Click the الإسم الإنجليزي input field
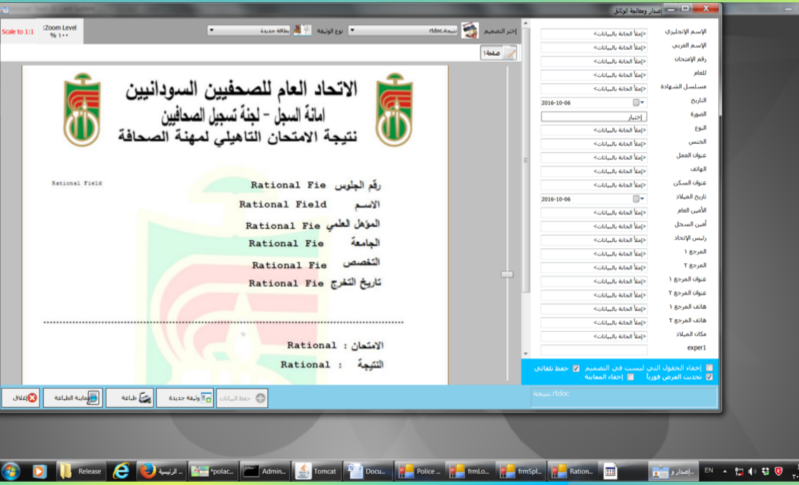Viewport: 799px width, 485px height. pyautogui.click(x=594, y=33)
